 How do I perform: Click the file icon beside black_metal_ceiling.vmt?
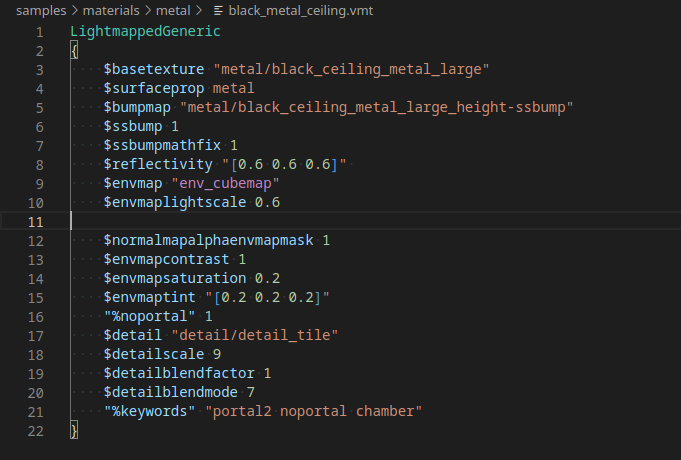218,11
